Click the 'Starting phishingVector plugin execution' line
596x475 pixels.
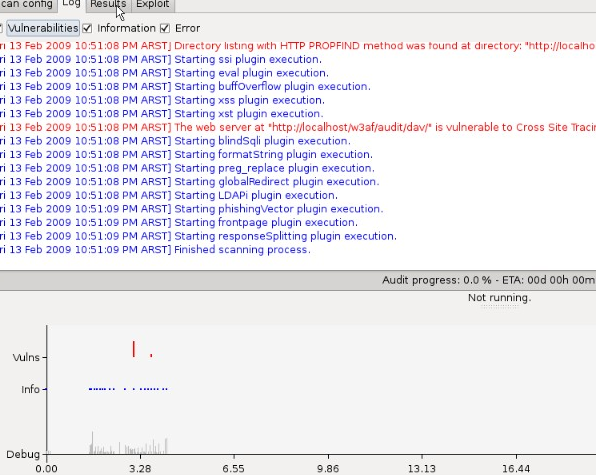192,209
